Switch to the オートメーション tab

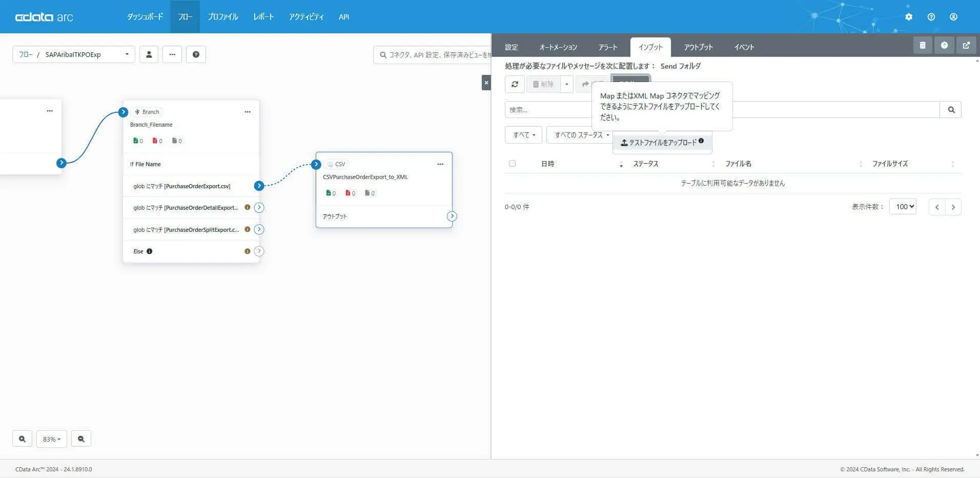coord(558,47)
